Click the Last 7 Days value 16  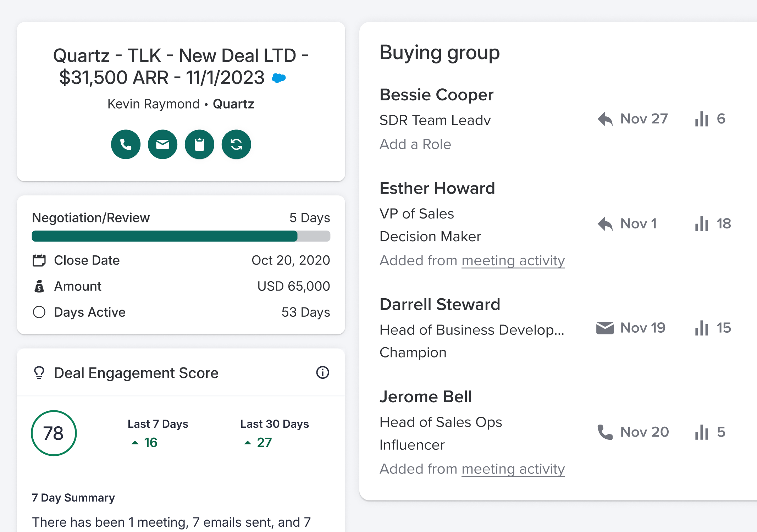[151, 443]
